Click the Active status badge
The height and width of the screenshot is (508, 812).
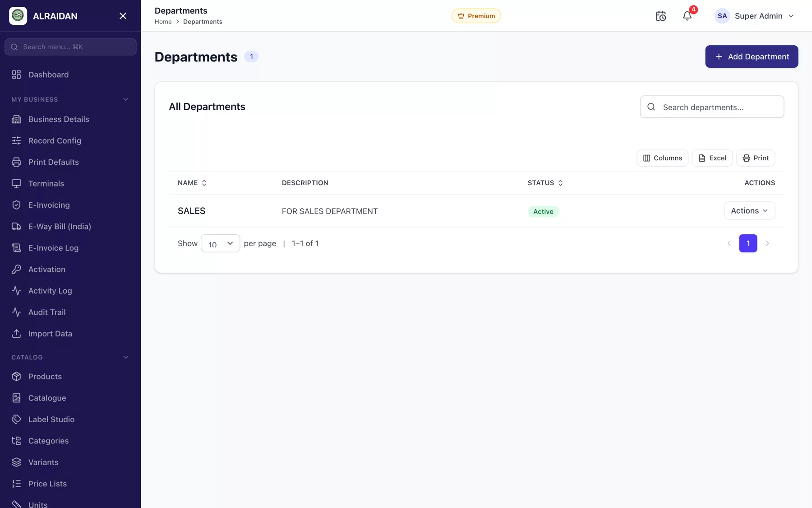point(543,211)
